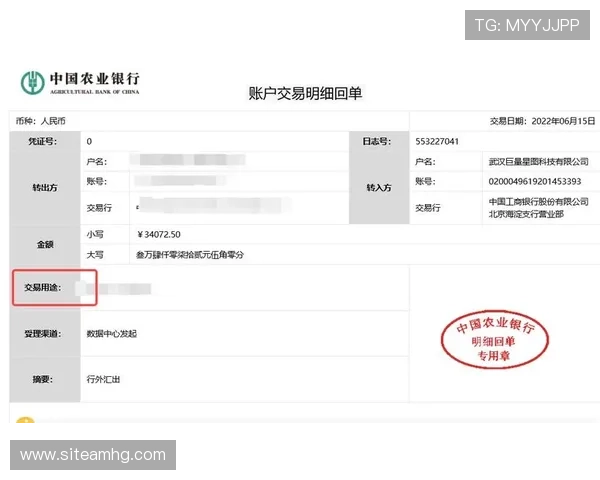Select the log number 553227041

437,142
